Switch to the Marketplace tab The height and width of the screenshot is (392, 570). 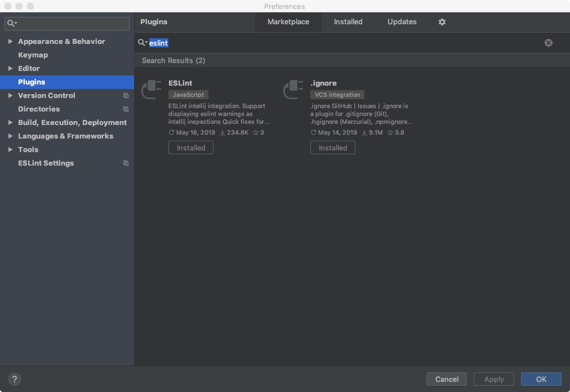pos(288,22)
